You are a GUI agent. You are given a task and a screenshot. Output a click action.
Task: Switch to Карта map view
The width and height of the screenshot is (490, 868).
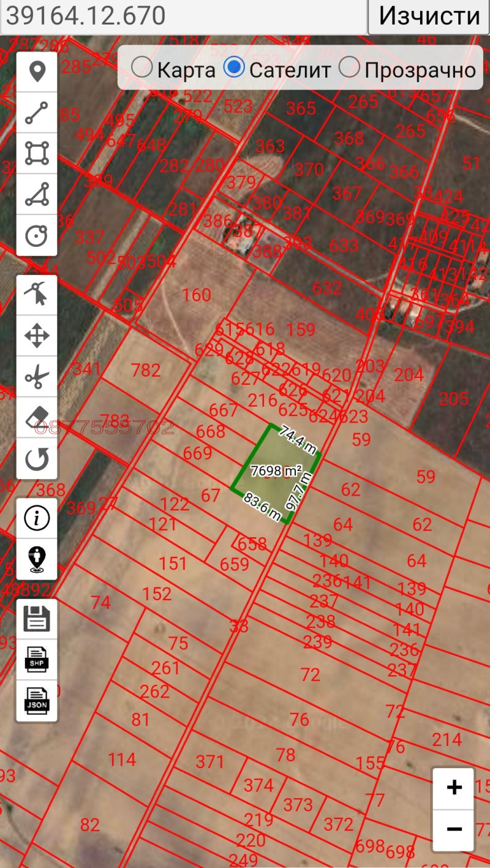point(142,68)
